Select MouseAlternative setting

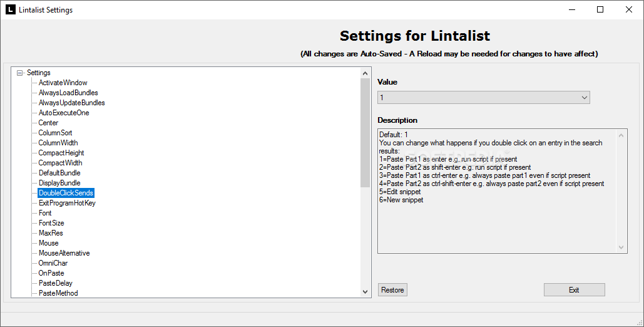[x=64, y=253]
